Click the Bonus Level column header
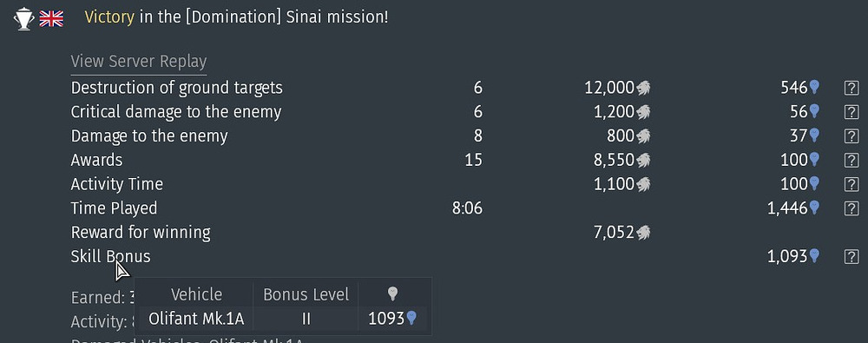Viewport: 868px width, 343px height. [x=306, y=294]
